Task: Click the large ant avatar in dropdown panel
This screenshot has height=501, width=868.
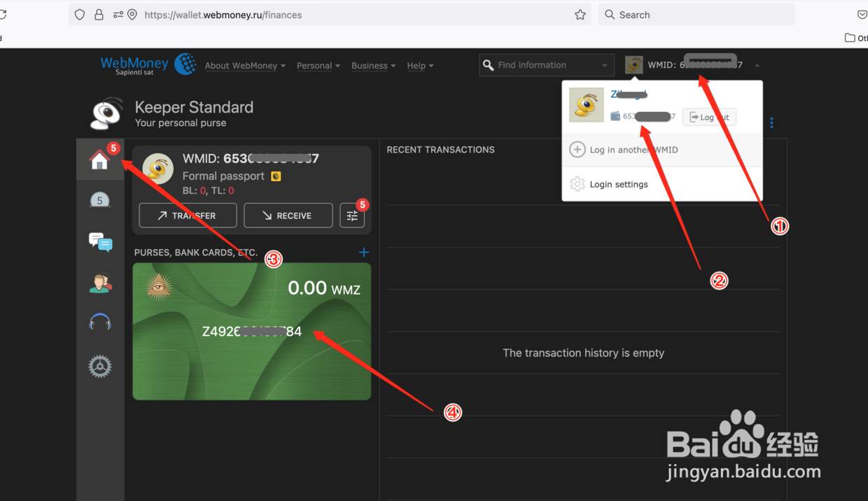Action: click(587, 105)
